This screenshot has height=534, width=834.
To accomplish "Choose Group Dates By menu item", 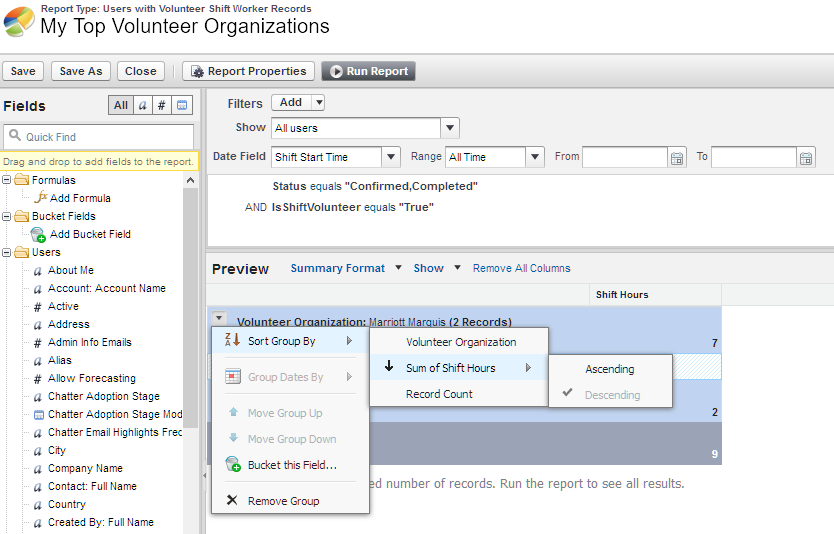I will click(290, 377).
